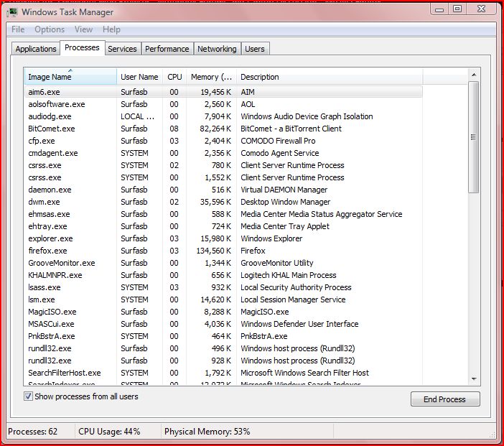Select the aolsoftware.exe process

tap(223, 104)
